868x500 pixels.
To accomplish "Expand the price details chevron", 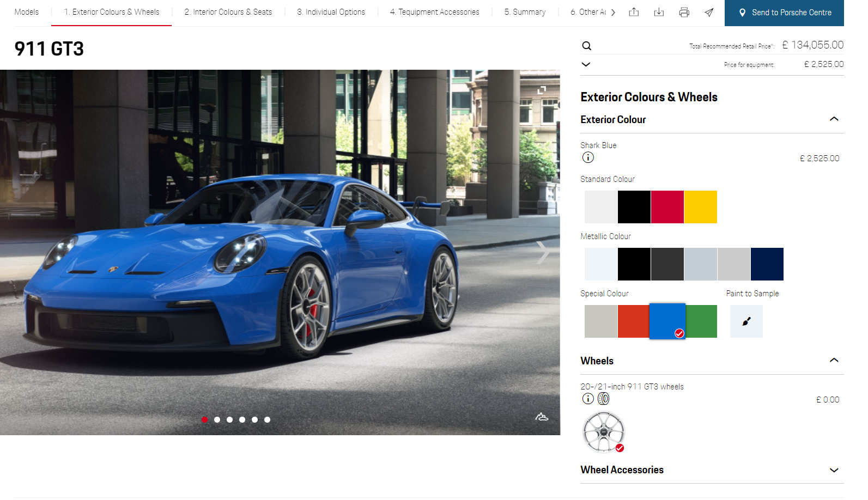I will [586, 64].
